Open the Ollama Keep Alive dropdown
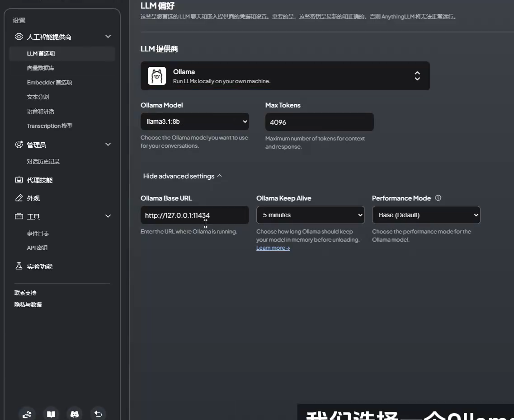This screenshot has height=420, width=514. 311,215
